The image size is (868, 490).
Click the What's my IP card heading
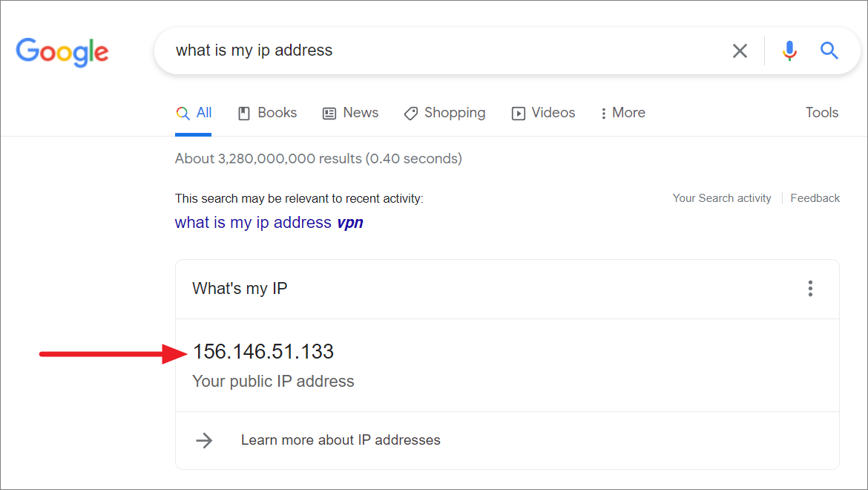click(240, 289)
